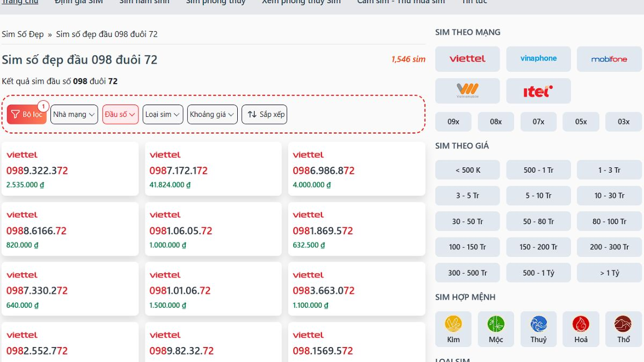Open SIM card 0987.172.172
Screen dimensions: 644x362
(x=213, y=169)
